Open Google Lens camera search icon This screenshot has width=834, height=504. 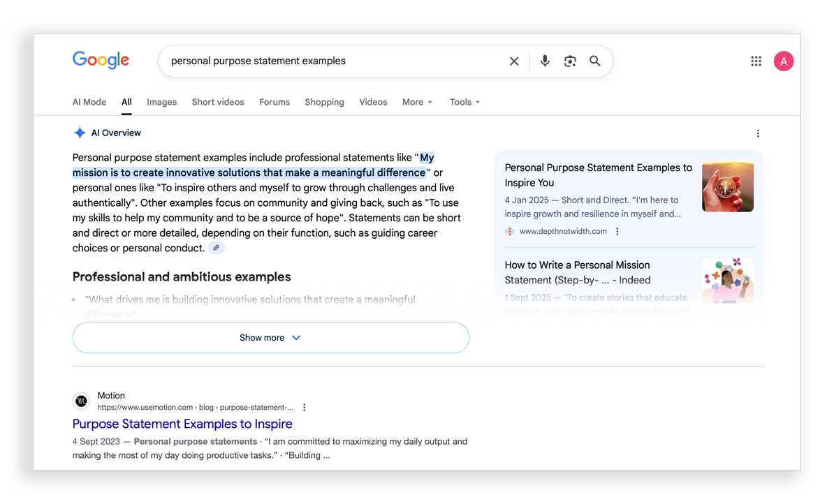(570, 61)
